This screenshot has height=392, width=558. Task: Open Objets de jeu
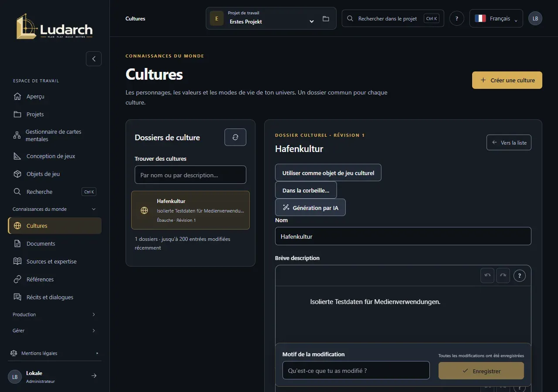[x=54, y=174]
